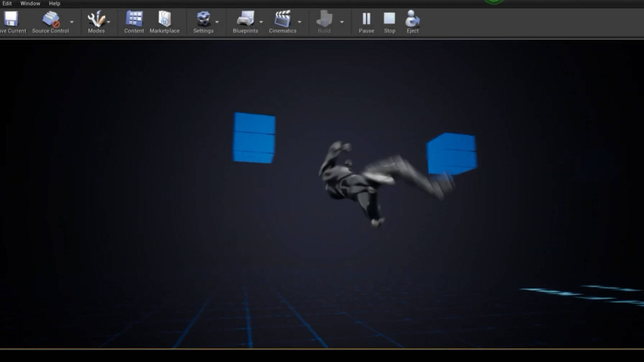
Task: Pause the play-in-editor session
Action: click(x=366, y=22)
